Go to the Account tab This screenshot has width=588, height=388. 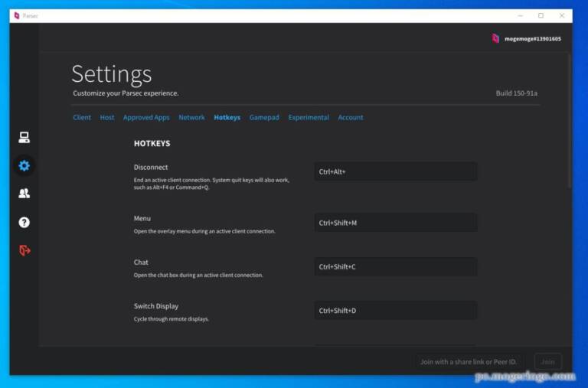[351, 118]
